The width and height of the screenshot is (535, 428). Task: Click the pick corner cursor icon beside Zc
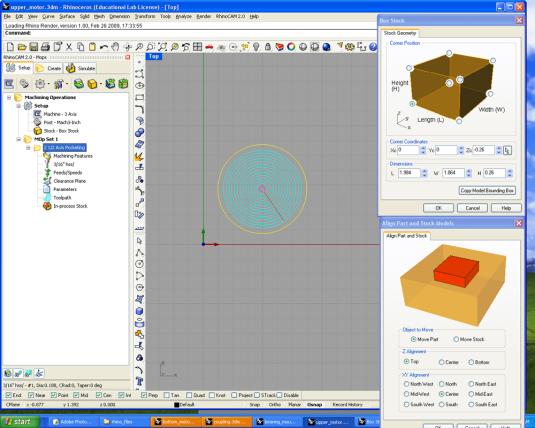507,150
